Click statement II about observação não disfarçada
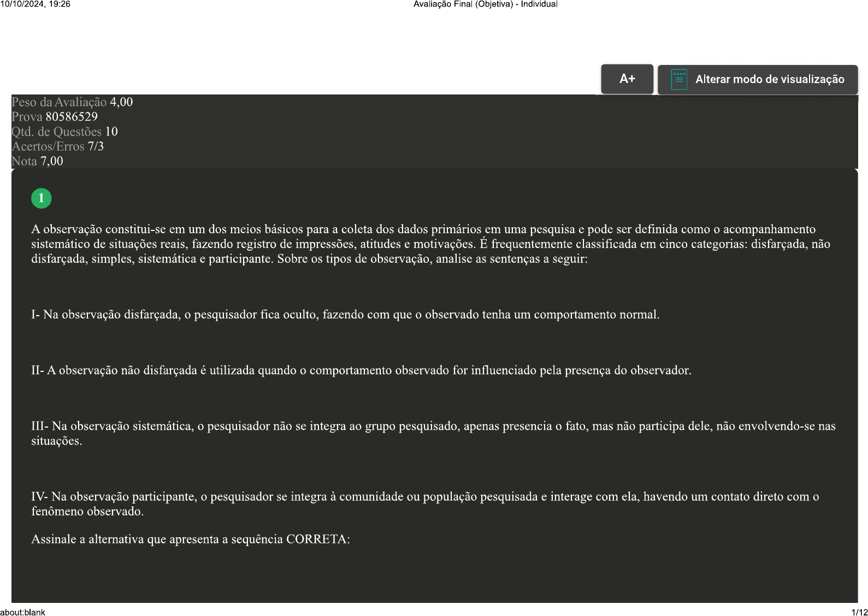 click(x=361, y=370)
